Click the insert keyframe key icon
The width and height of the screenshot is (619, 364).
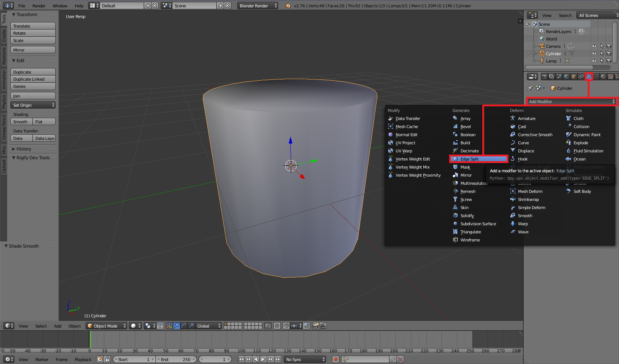coord(393,359)
